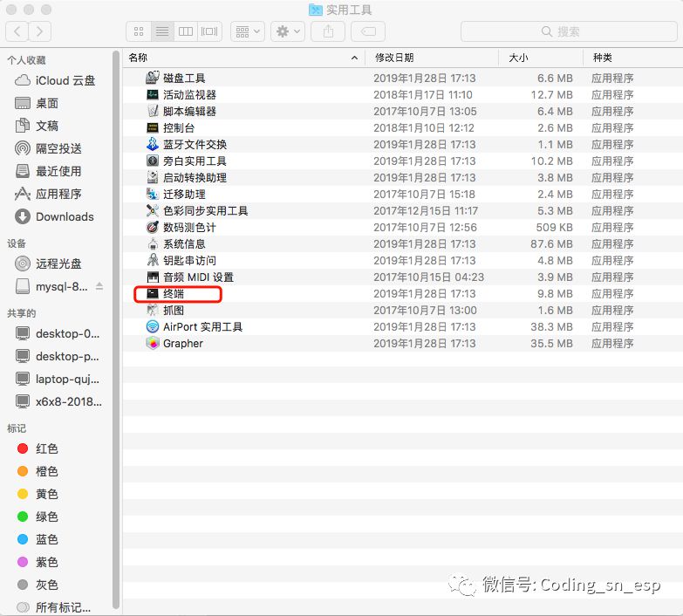Select the 控制台 Console icon

(153, 127)
